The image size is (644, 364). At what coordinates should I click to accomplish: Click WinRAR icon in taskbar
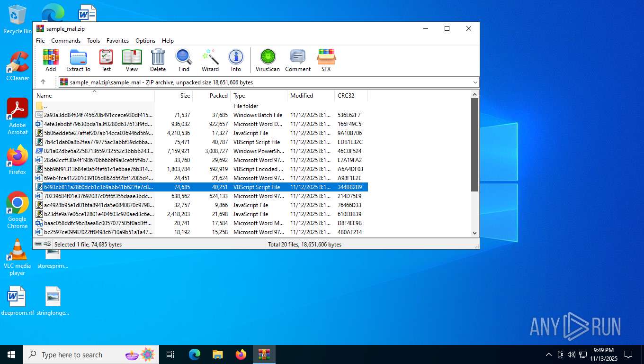click(x=264, y=355)
